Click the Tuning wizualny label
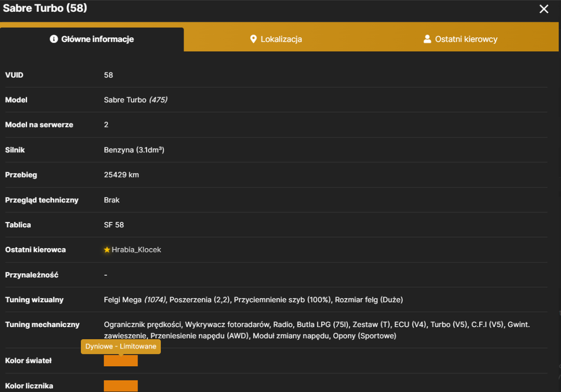 (x=34, y=299)
